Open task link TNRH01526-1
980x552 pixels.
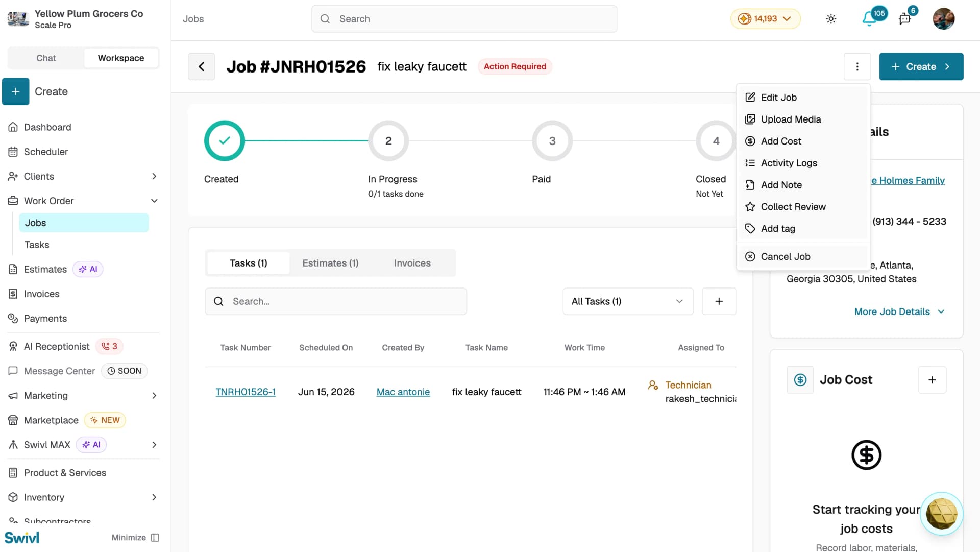[246, 392]
